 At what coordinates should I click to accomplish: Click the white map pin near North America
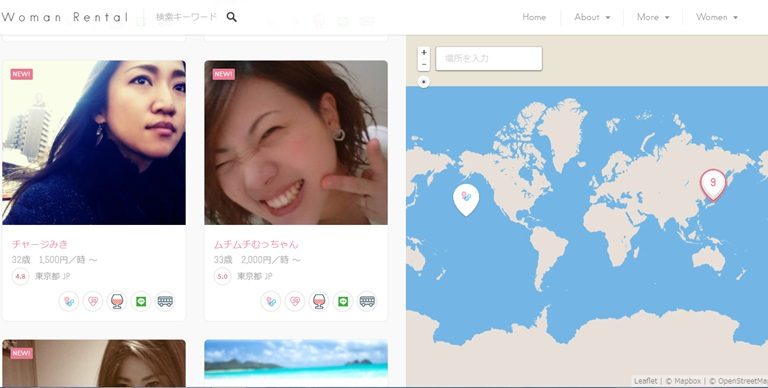(x=466, y=199)
